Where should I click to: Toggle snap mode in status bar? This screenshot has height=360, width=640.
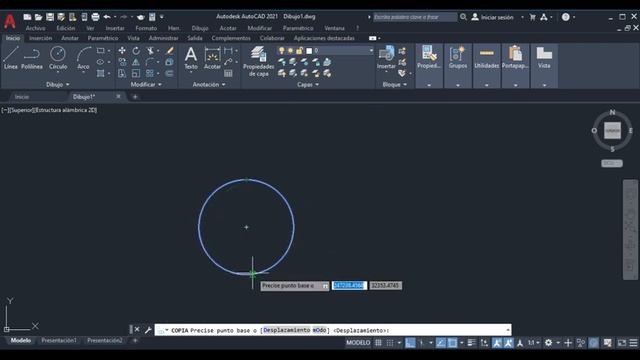click(x=390, y=343)
